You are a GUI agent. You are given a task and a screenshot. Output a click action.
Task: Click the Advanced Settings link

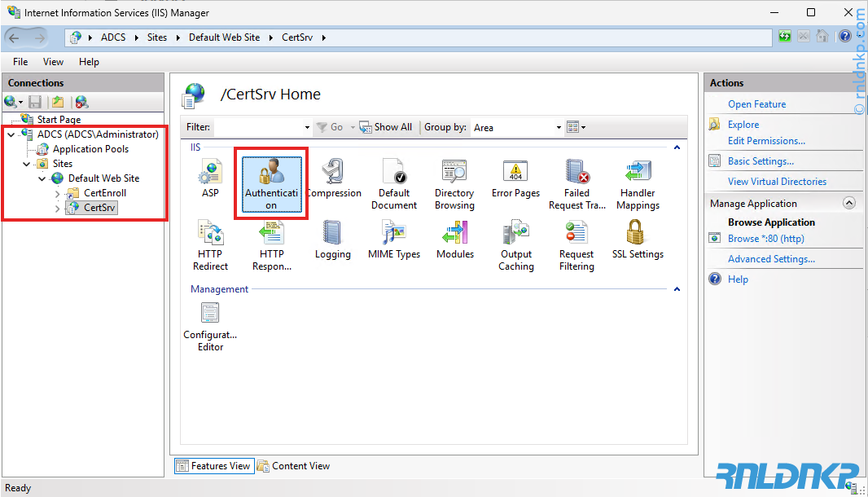pos(771,259)
